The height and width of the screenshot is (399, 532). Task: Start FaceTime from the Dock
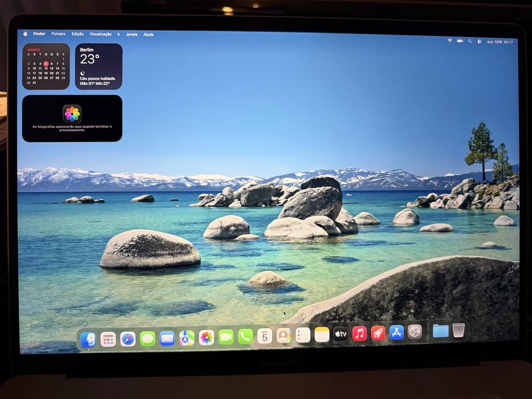pos(226,337)
